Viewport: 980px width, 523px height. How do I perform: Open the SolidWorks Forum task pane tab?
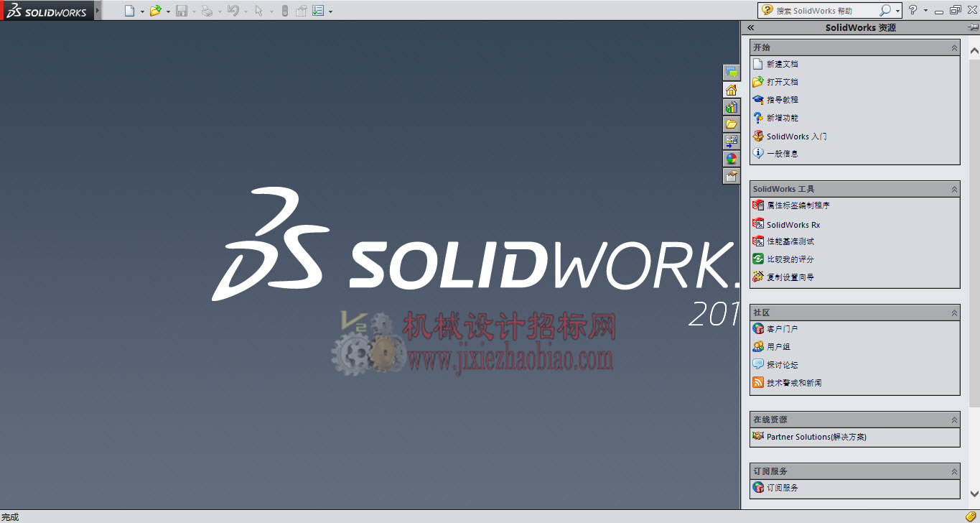point(732,73)
